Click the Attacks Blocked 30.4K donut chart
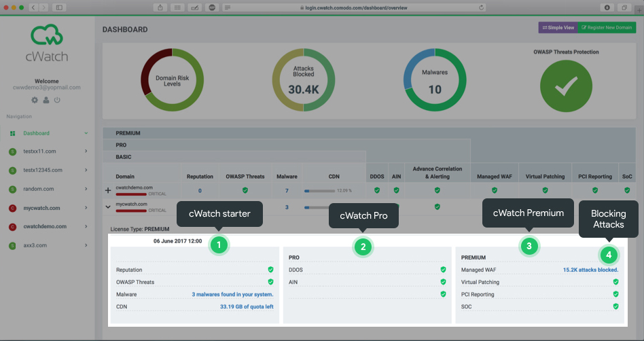Image resolution: width=644 pixels, height=341 pixels. tap(304, 79)
